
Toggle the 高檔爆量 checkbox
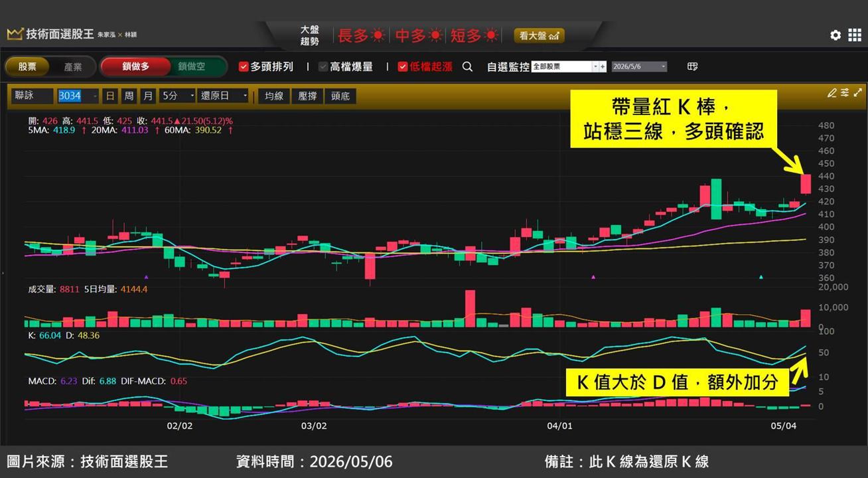(x=323, y=66)
